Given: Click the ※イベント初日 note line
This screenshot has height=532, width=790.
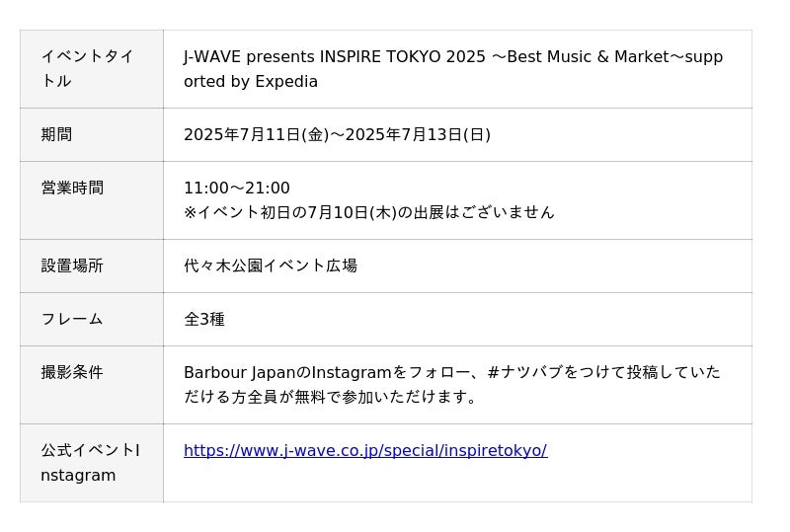Looking at the screenshot, I should click(x=368, y=212).
